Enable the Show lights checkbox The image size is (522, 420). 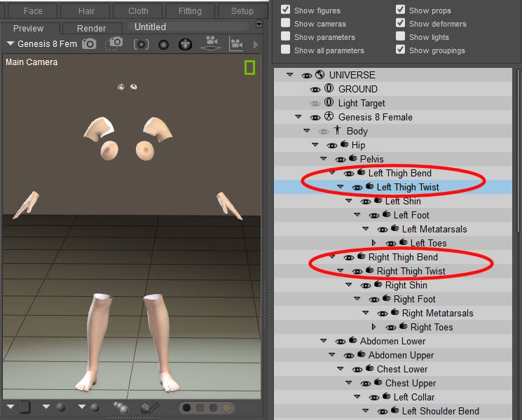tap(401, 36)
